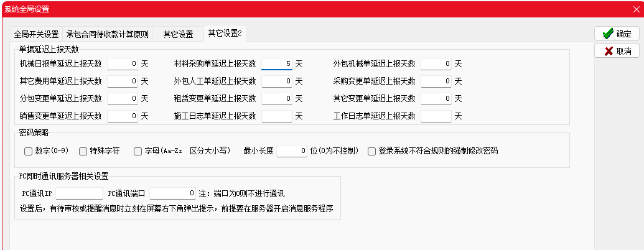This screenshot has width=644, height=250.
Task: Click the 施工日志单延迟上报天数 empty field
Action: pos(276,116)
